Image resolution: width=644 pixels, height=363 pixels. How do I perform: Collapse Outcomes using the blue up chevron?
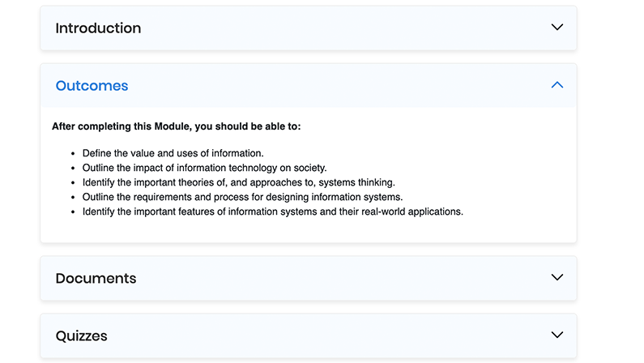pos(557,84)
